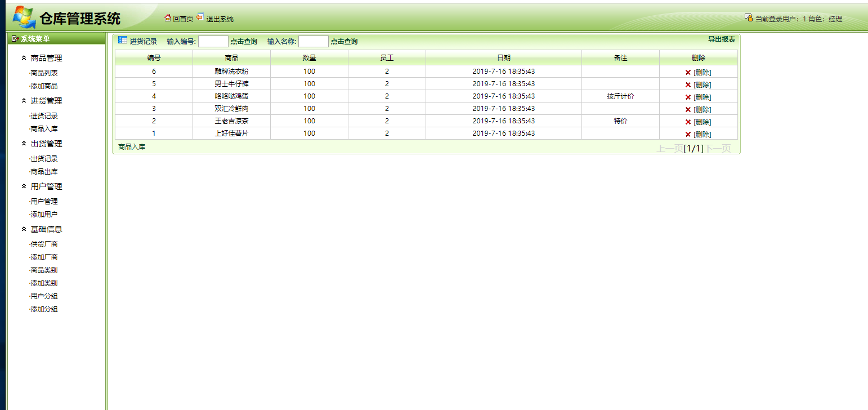Click 下一页 pagination link

(x=718, y=149)
